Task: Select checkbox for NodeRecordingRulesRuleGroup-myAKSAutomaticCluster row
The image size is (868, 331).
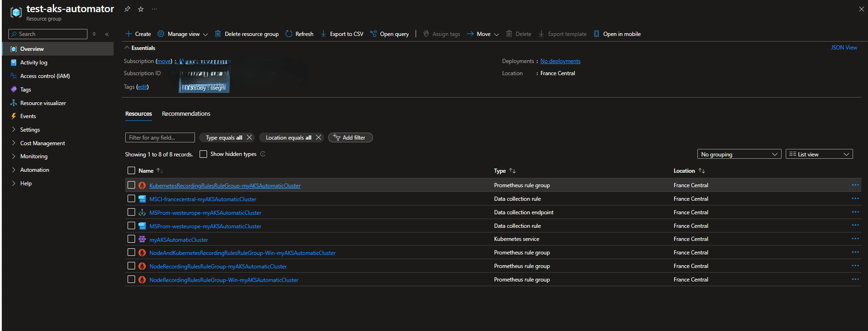Action: pyautogui.click(x=131, y=266)
